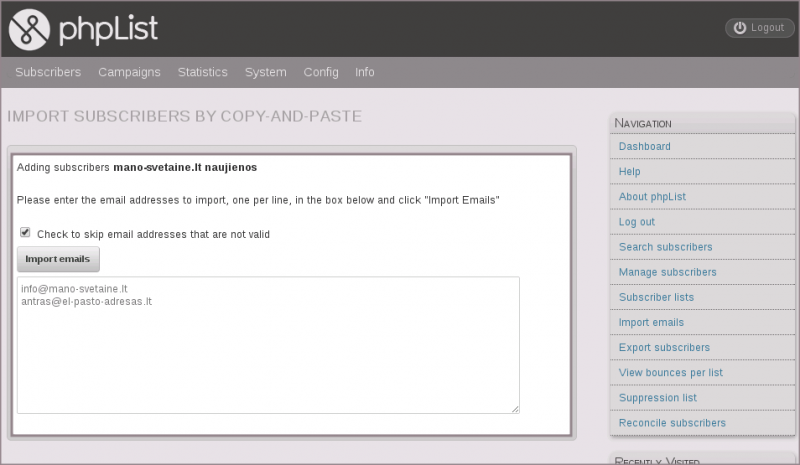Click the phpList logo icon

pyautogui.click(x=29, y=29)
